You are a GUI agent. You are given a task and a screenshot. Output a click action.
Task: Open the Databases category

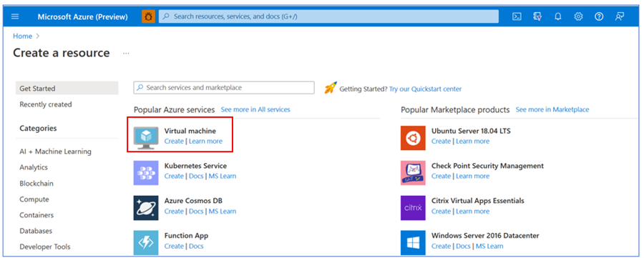[x=36, y=231]
